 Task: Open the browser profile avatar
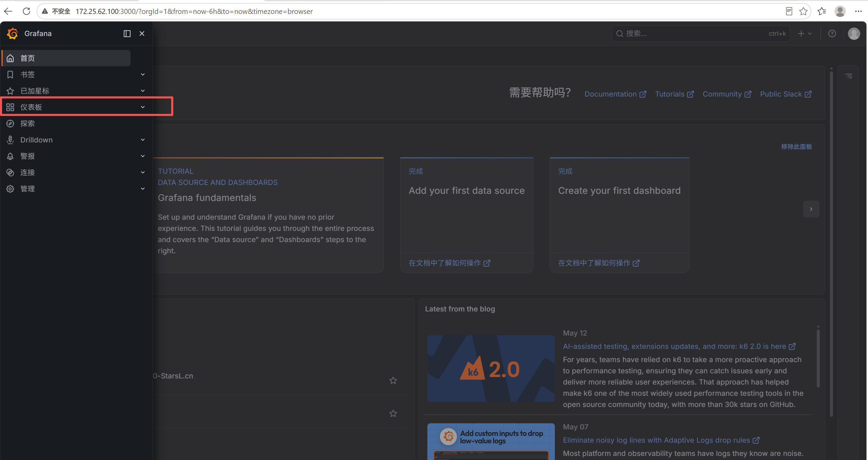[x=840, y=12]
